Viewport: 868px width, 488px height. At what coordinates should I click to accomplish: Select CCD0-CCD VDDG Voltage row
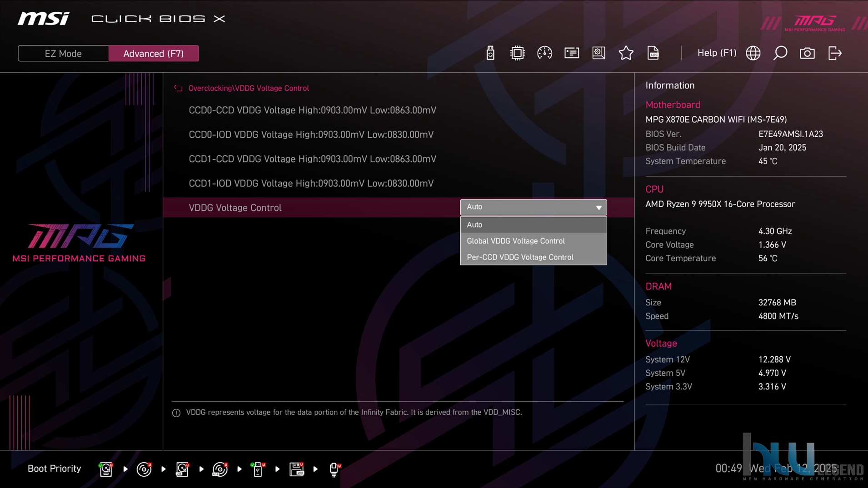pos(399,110)
